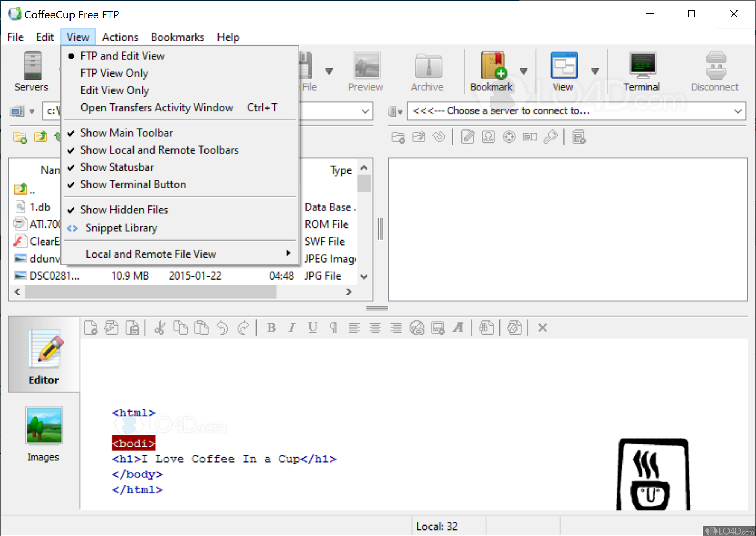Screen dimensions: 756x536
Task: Expand Local and Remote File View submenu
Action: click(x=151, y=254)
